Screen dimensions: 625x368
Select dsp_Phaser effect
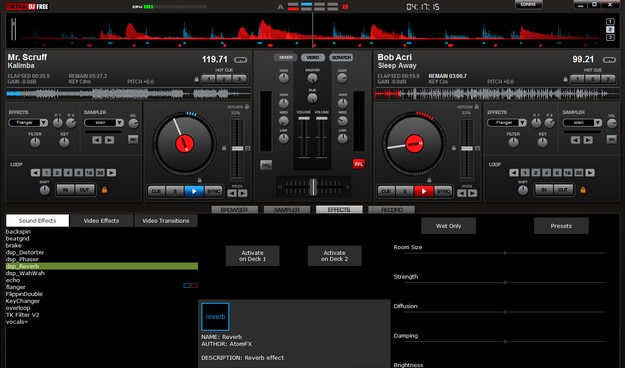pyautogui.click(x=22, y=259)
